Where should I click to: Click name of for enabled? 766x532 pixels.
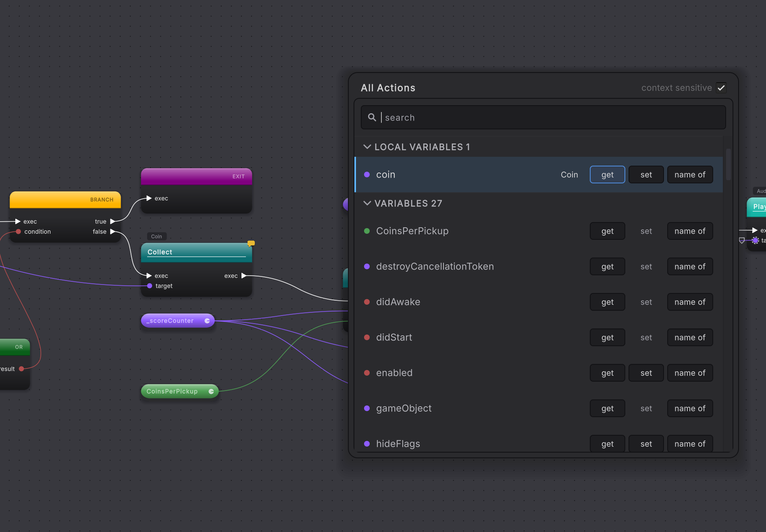690,373
